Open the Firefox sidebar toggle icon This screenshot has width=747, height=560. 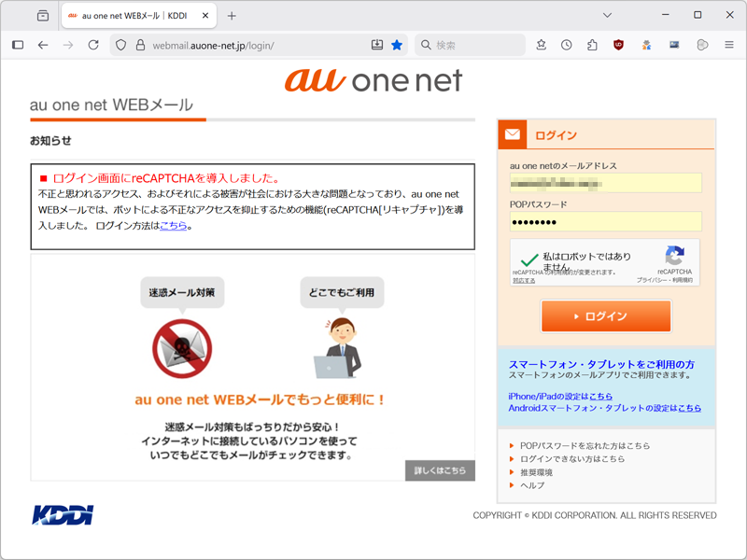18,45
